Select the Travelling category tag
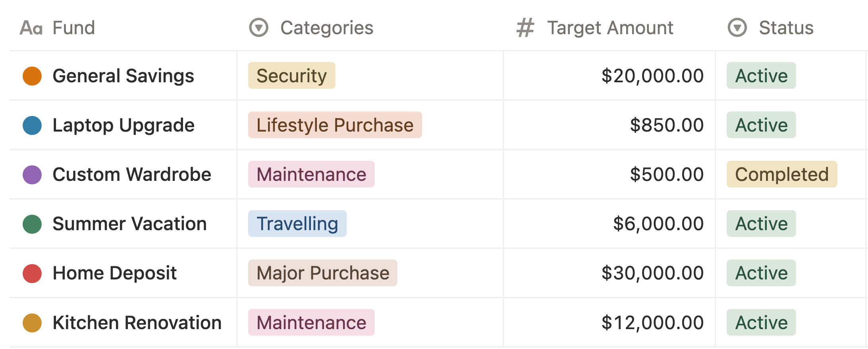 pyautogui.click(x=297, y=223)
